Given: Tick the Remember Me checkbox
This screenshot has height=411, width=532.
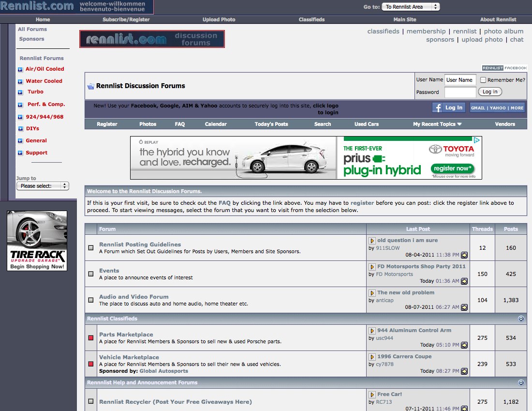Looking at the screenshot, I should pyautogui.click(x=483, y=80).
